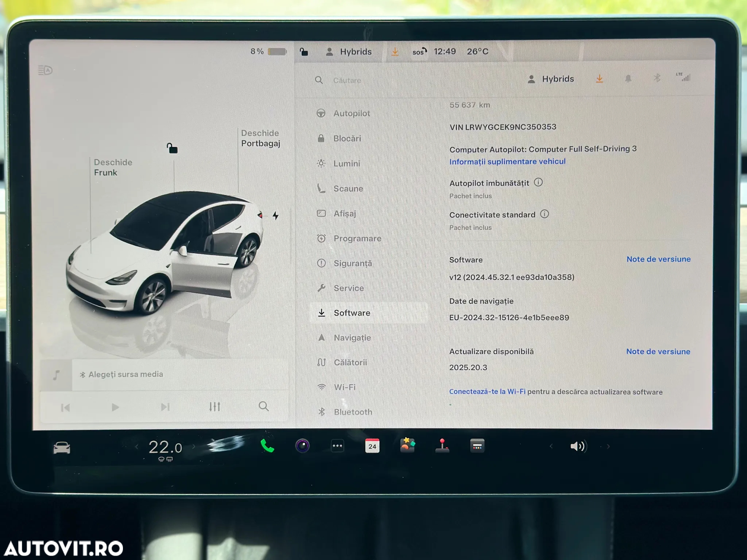Tap the lock icon in the top status bar
This screenshot has height=560, width=747.
(304, 52)
